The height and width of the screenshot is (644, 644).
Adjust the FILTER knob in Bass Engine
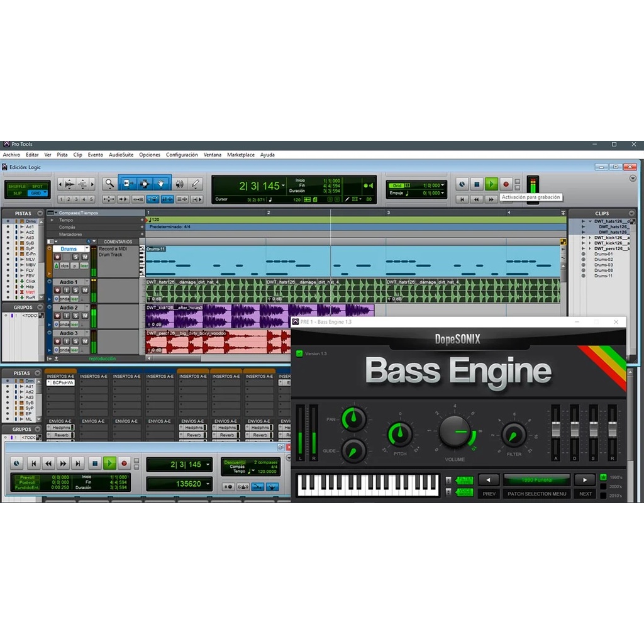pyautogui.click(x=514, y=435)
